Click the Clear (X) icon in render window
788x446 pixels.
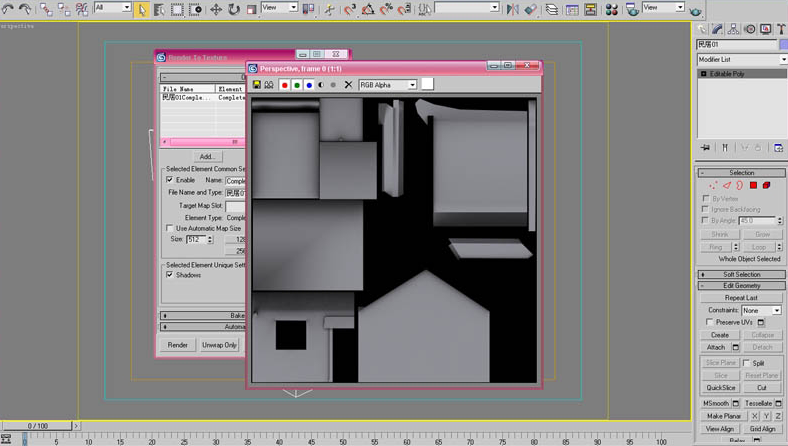(x=348, y=85)
